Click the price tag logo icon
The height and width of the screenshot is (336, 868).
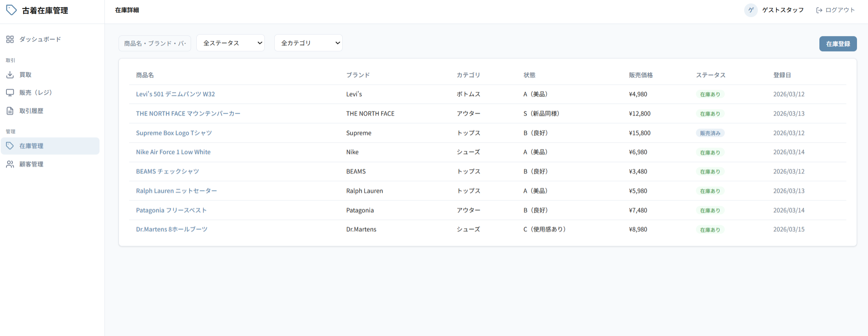[x=11, y=10]
